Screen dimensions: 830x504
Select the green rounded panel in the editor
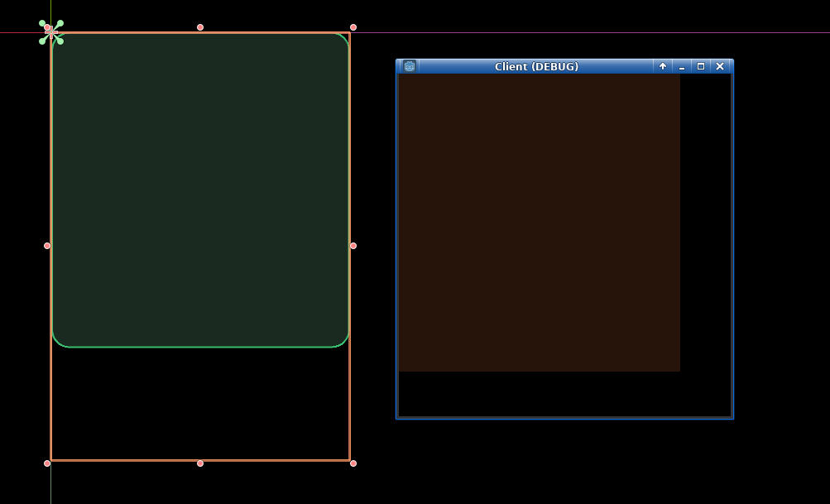pos(200,190)
